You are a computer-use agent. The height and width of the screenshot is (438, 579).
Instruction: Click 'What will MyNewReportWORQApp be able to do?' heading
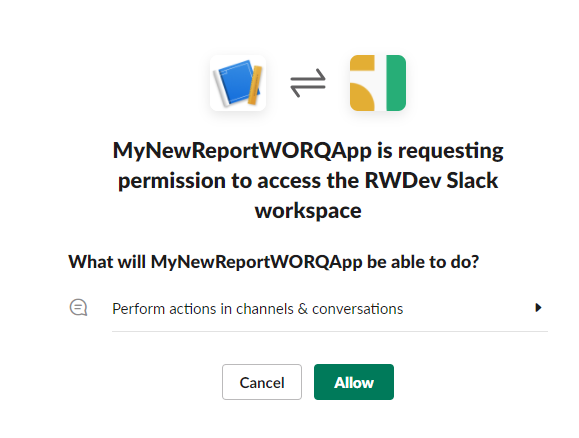274,262
